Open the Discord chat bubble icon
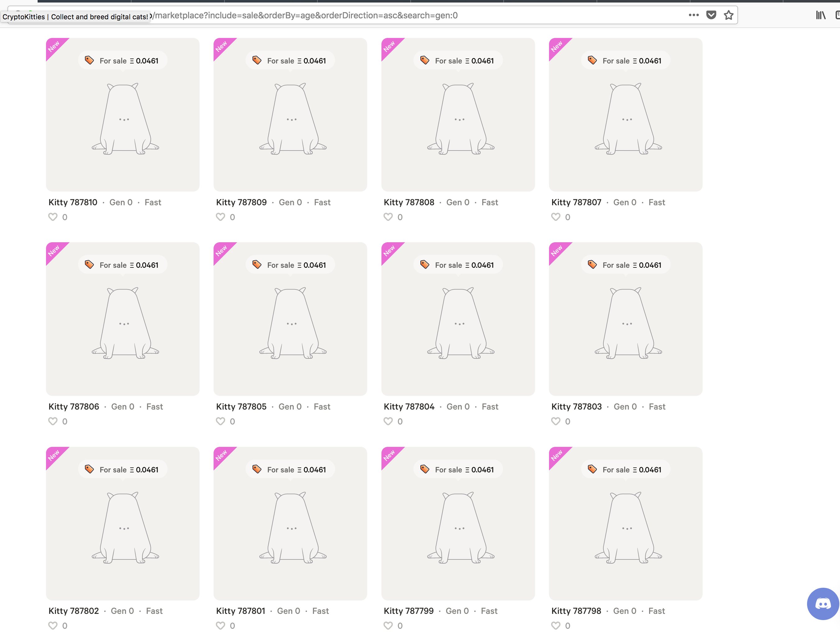 coord(823,604)
